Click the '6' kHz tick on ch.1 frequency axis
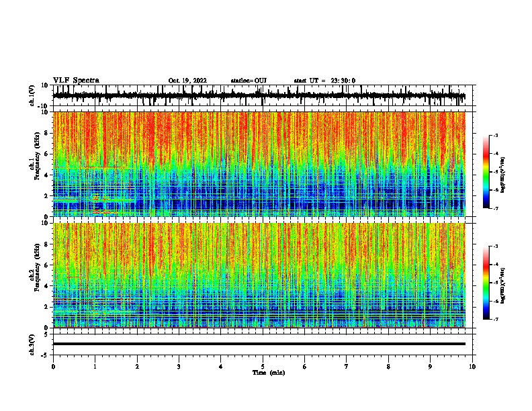The width and height of the screenshot is (532, 411). pos(47,154)
